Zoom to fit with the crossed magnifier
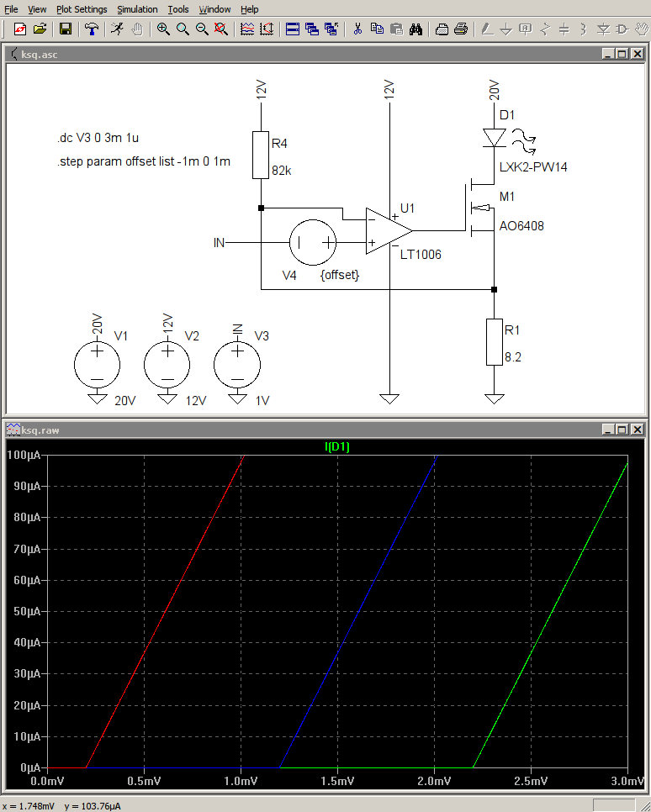 [221, 29]
